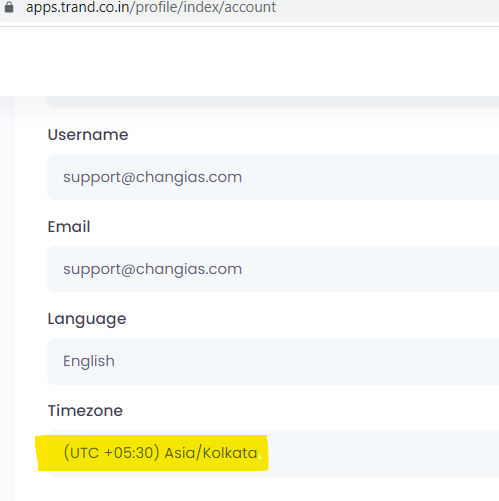Viewport: 499px width, 501px height.
Task: Select the apps.trand.co.in address bar URL
Action: 151,7
